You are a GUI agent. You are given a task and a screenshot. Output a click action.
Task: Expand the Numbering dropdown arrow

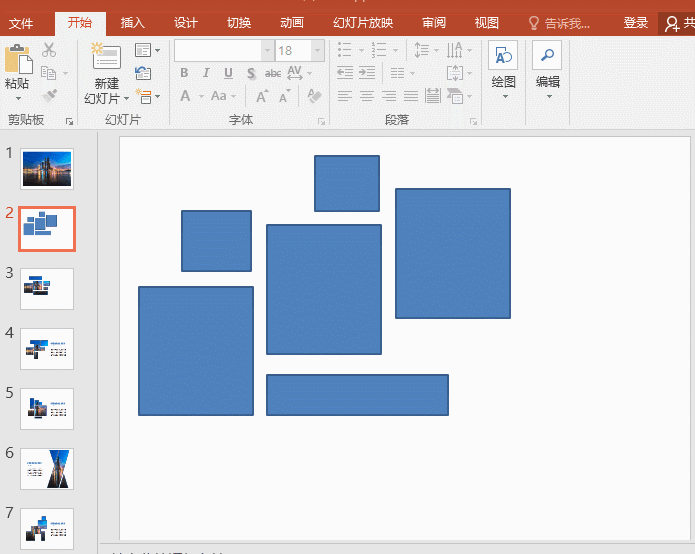(x=395, y=50)
